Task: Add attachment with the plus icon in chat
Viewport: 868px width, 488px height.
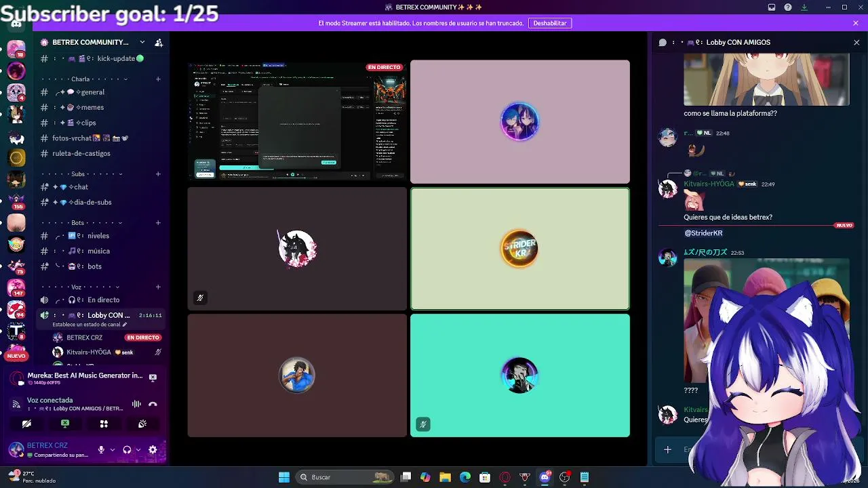Action: point(668,449)
